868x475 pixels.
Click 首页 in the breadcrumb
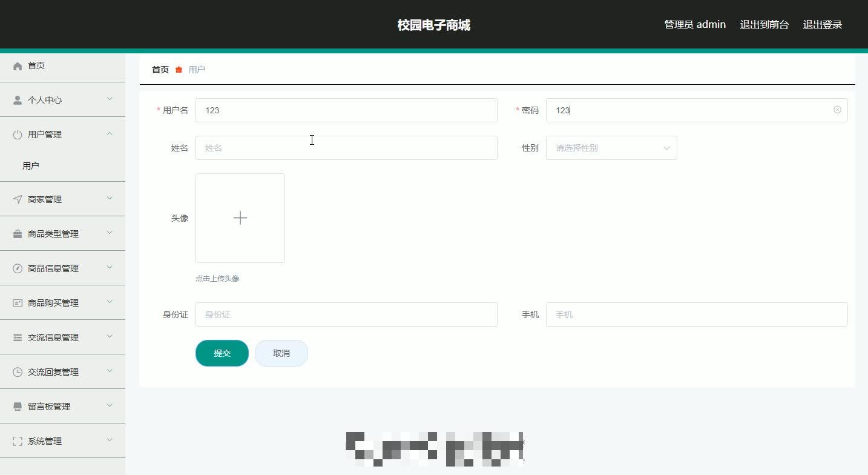click(x=160, y=70)
